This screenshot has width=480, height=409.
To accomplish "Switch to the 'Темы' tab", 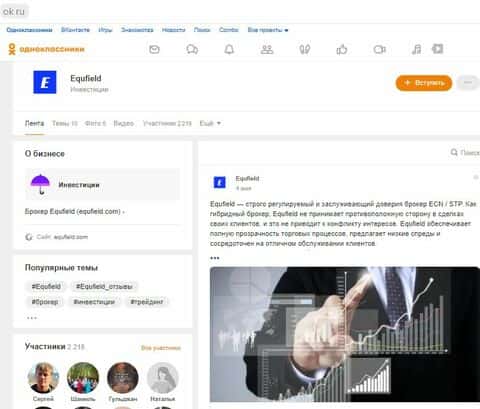I will click(65, 123).
